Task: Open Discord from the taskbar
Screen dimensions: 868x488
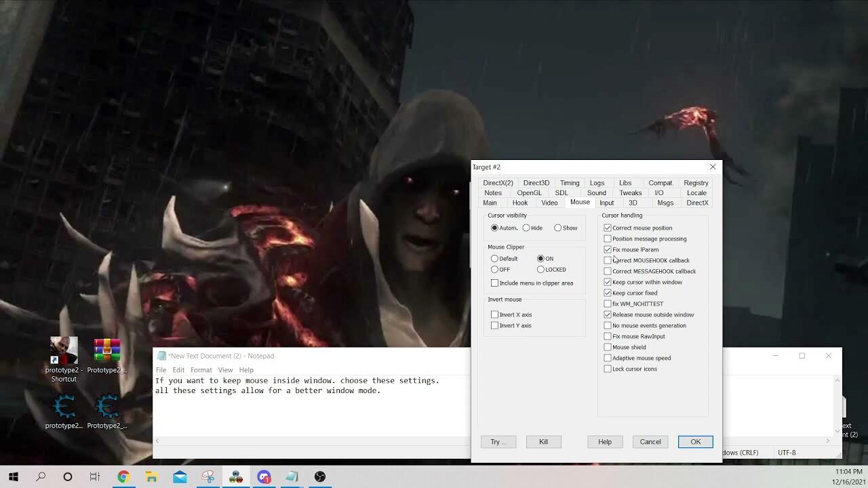Action: (x=264, y=477)
